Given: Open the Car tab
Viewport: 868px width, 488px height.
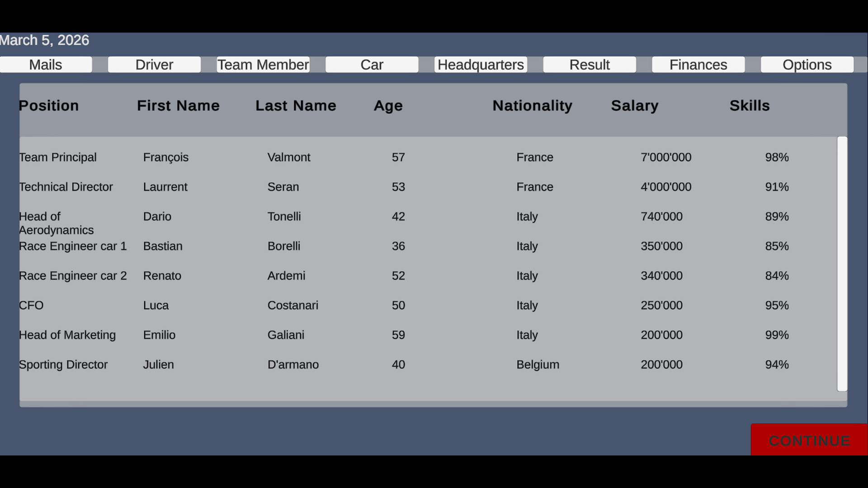Looking at the screenshot, I should (x=372, y=64).
